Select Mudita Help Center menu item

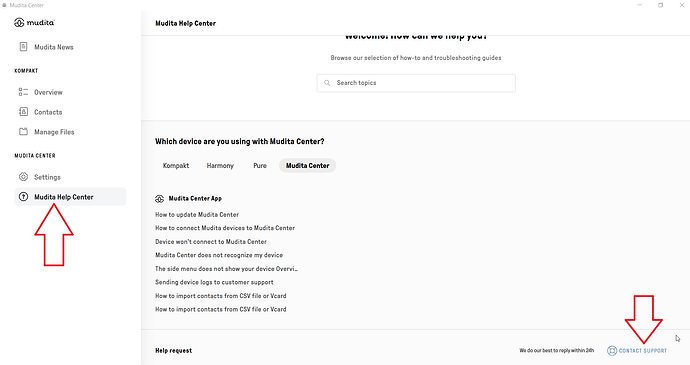pyautogui.click(x=70, y=197)
